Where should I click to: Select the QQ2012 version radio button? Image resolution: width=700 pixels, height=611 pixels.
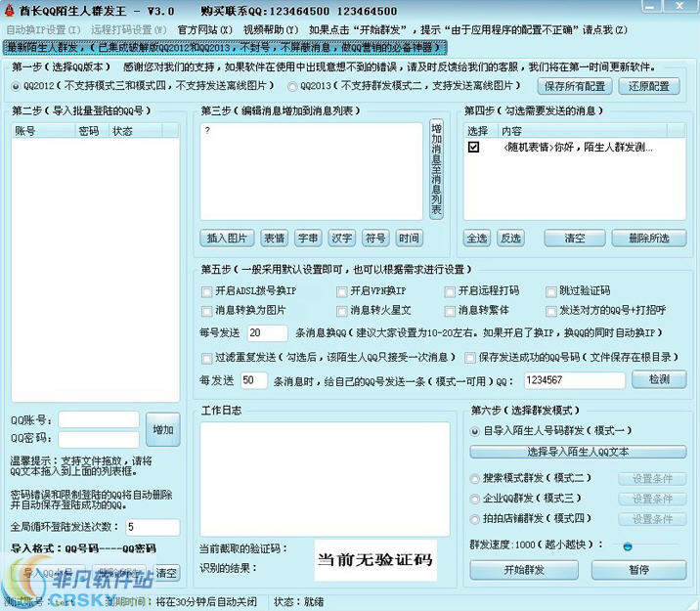pyautogui.click(x=16, y=86)
